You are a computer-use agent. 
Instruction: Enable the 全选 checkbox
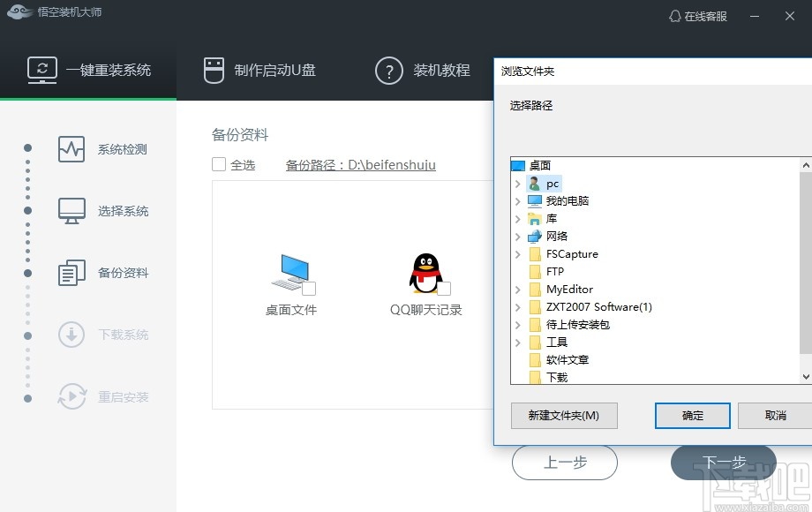tap(216, 163)
